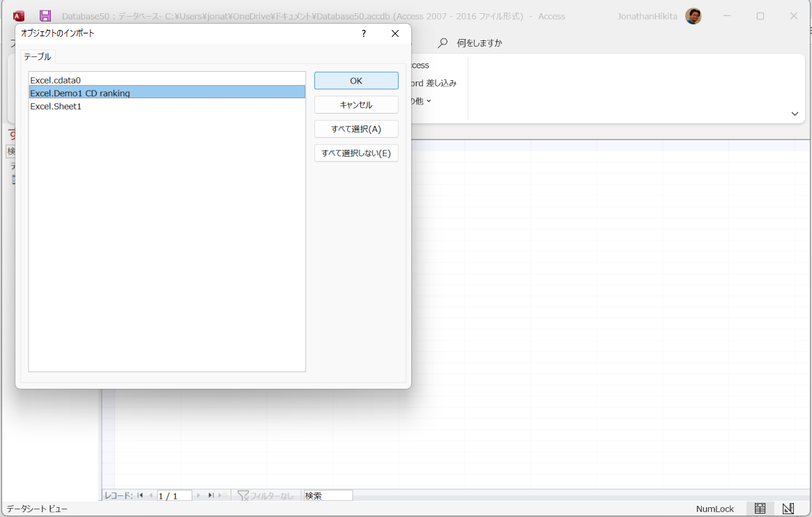Click すべて選択(A) to select all tables
812x517 pixels.
point(356,129)
